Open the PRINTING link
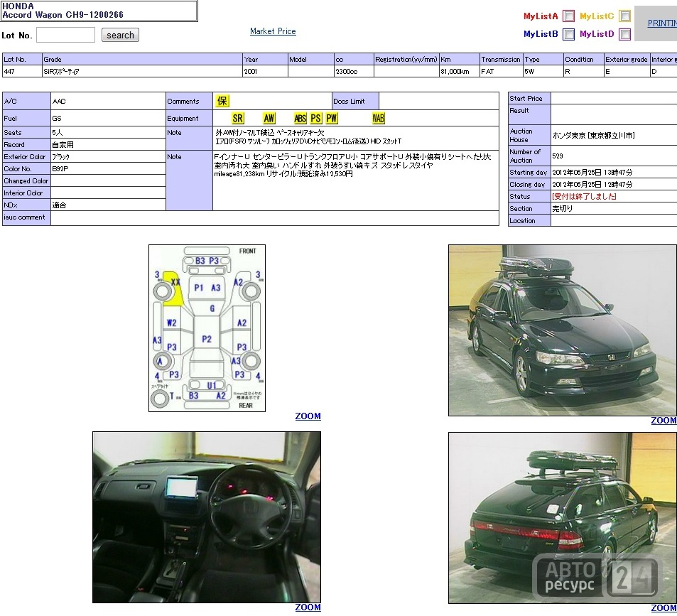 [662, 23]
